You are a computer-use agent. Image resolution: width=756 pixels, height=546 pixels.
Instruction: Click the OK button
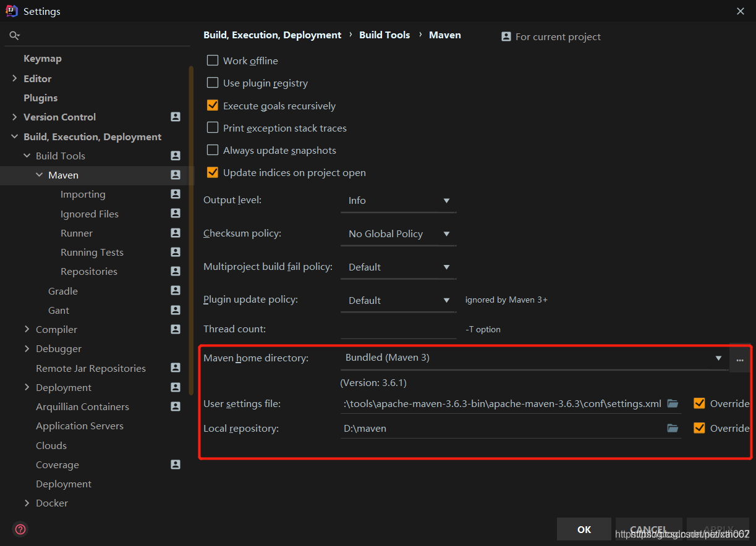[x=584, y=529]
